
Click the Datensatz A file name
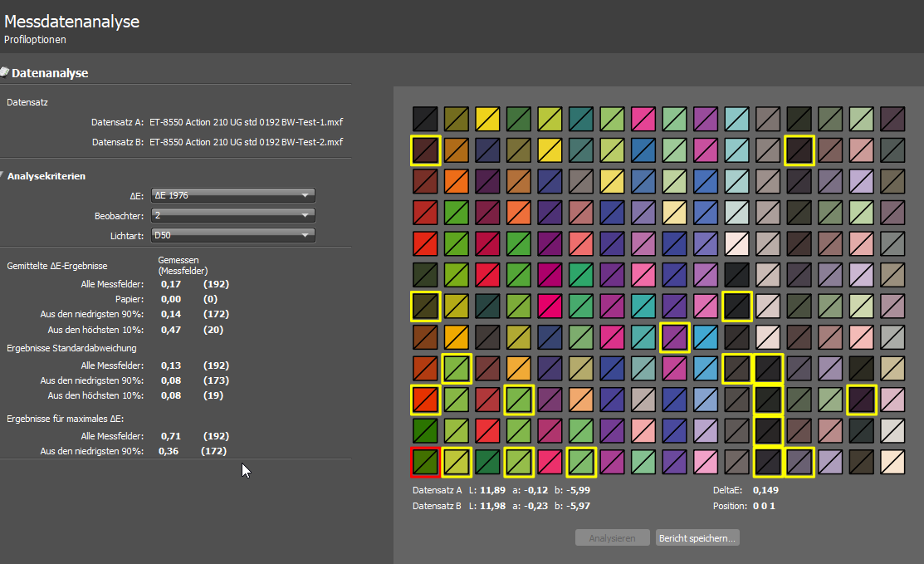tap(247, 122)
